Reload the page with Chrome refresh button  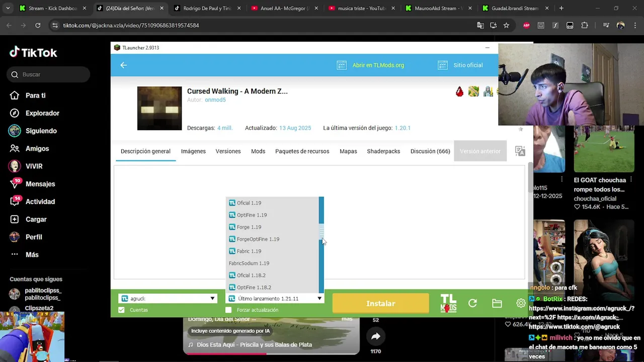[x=38, y=25]
